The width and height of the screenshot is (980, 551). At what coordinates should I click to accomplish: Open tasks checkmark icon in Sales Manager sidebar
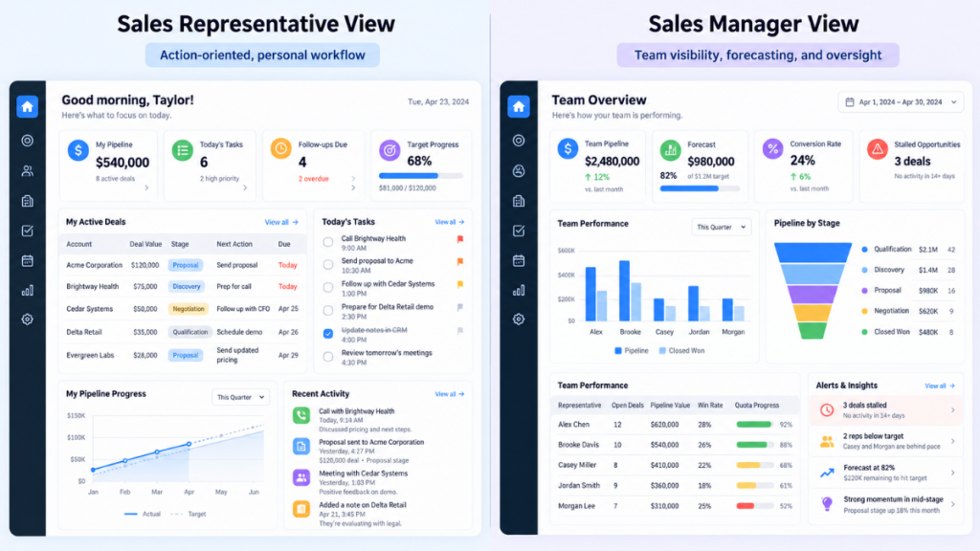pos(518,231)
